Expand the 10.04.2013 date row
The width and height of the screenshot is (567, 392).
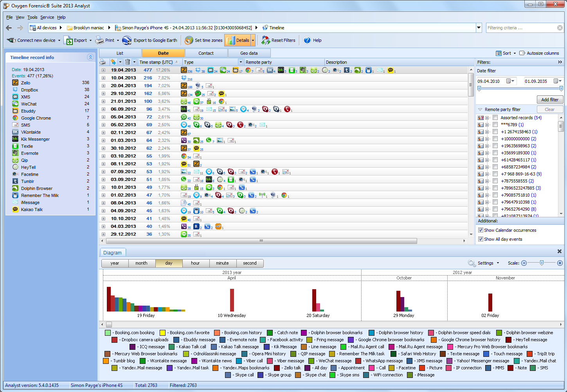[x=103, y=78]
